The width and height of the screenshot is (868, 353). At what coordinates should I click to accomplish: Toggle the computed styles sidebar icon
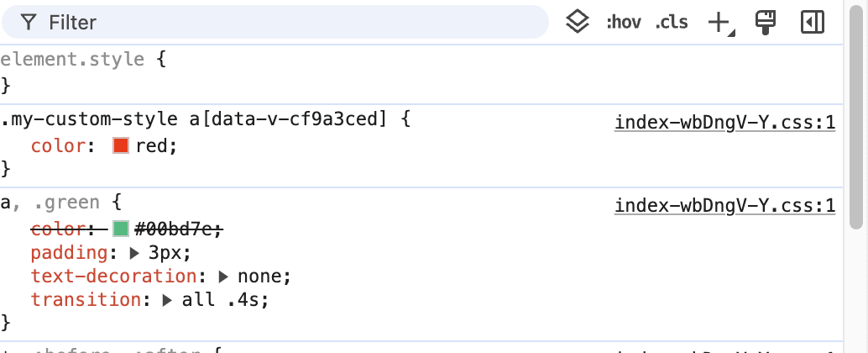812,23
